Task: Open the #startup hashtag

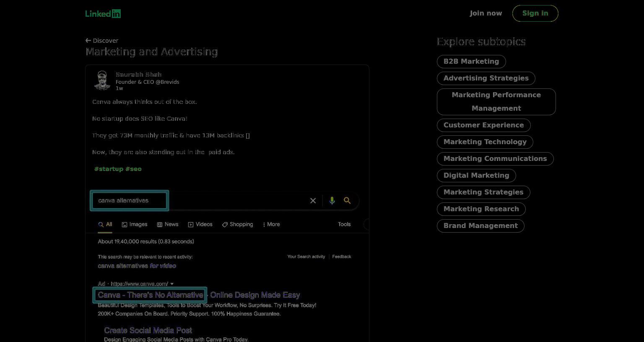Action: 109,169
